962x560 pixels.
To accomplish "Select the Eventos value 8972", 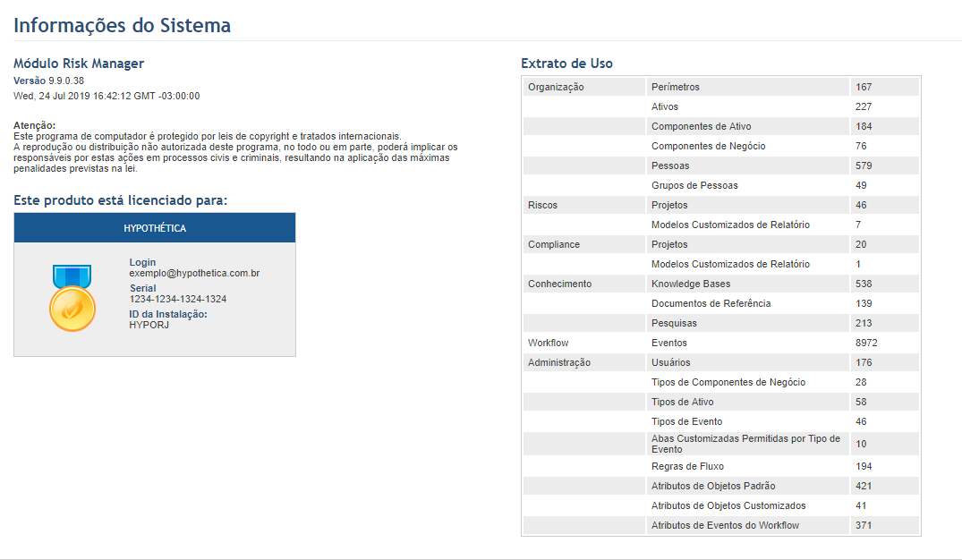I will [866, 343].
